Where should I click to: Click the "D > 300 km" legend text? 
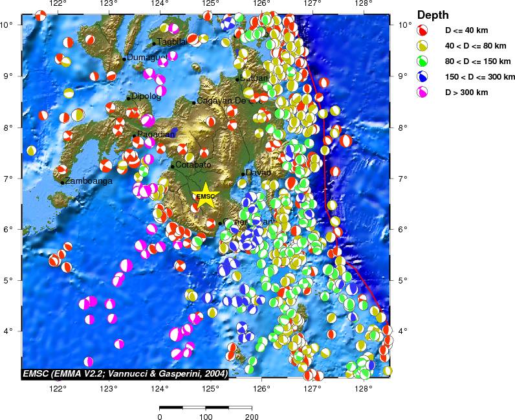466,93
